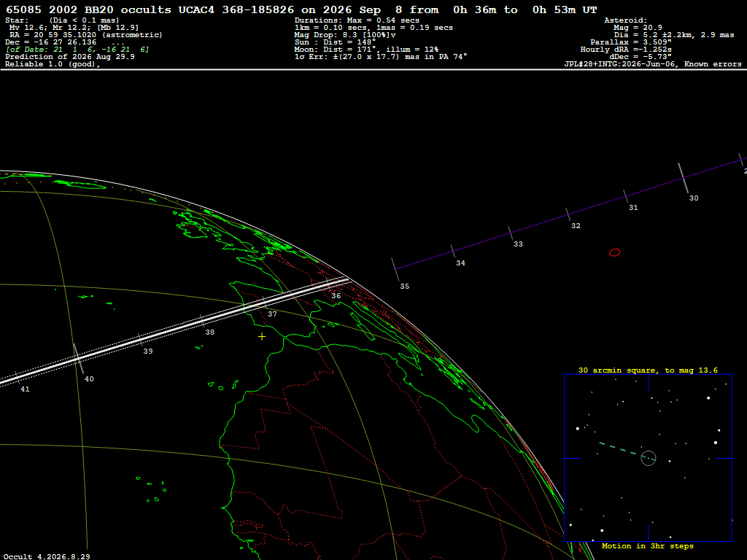Screen dimensions: 747x560
Task: Click the yellow plus crosshair marker
Action: point(262,337)
